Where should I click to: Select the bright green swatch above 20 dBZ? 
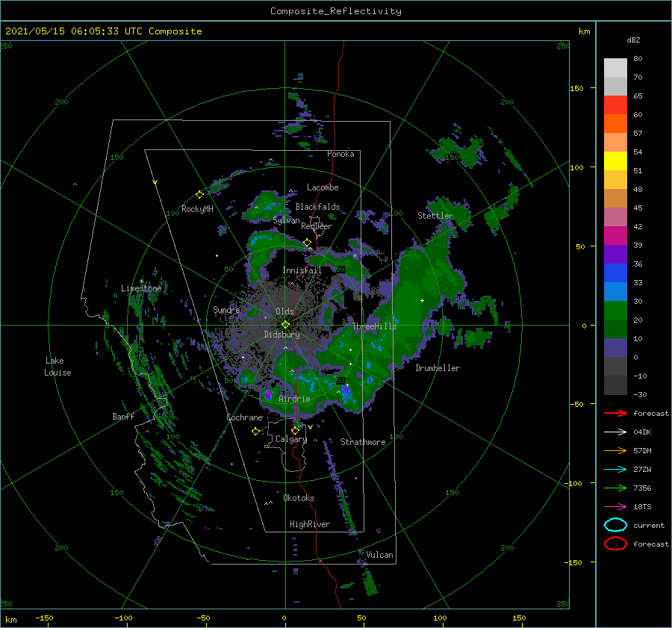point(615,311)
